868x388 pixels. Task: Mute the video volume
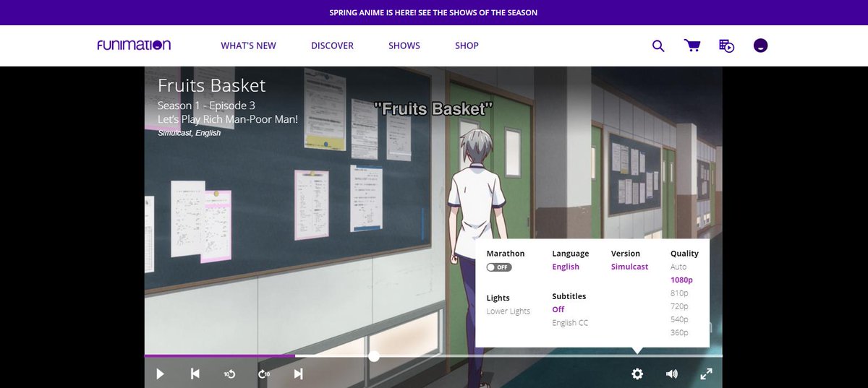[672, 374]
